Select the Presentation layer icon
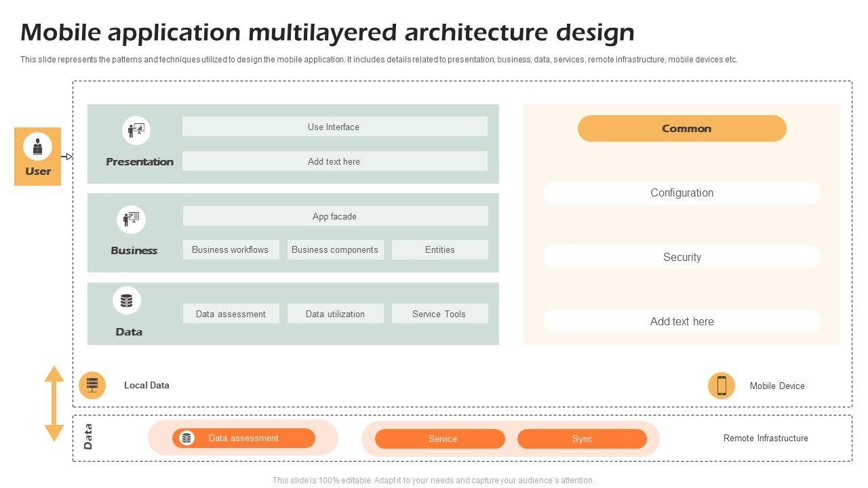 pyautogui.click(x=136, y=130)
